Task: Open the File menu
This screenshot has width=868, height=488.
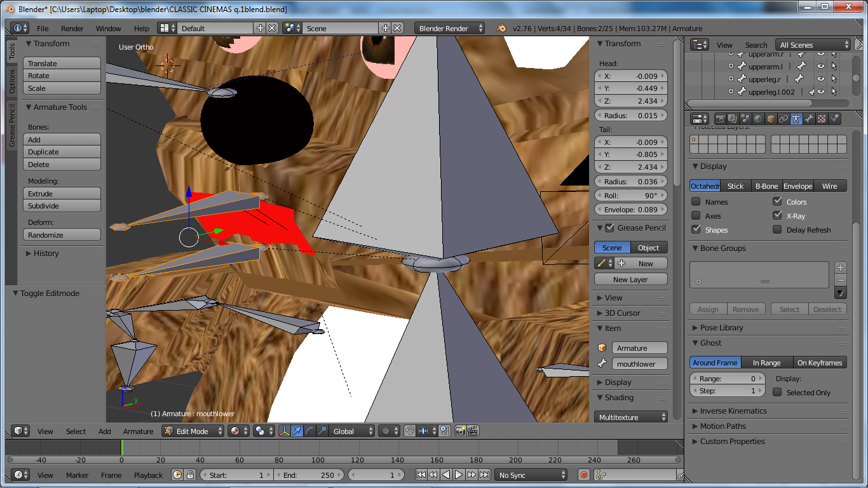Action: pyautogui.click(x=43, y=29)
